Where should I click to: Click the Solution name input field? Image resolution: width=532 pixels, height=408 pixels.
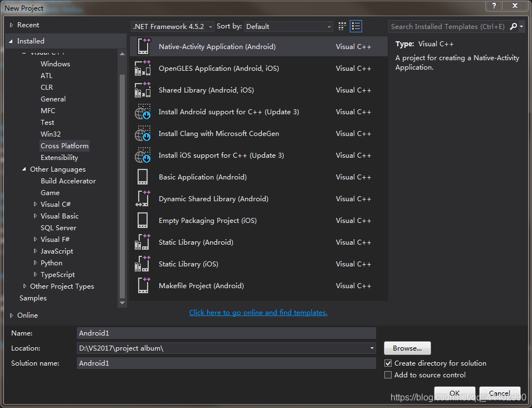tap(226, 363)
